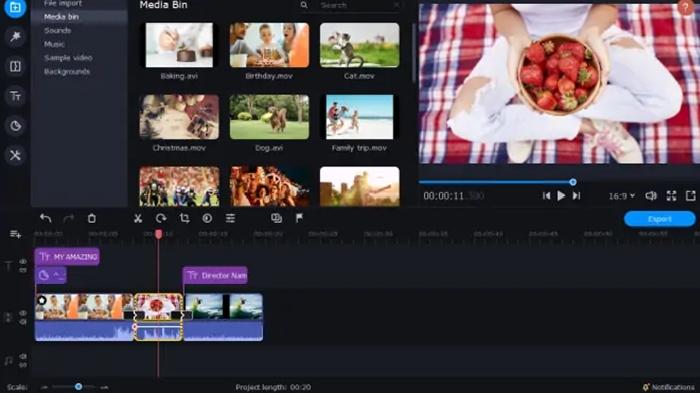Select Sample video category
Screen dimensions: 700x393
pyautogui.click(x=68, y=58)
